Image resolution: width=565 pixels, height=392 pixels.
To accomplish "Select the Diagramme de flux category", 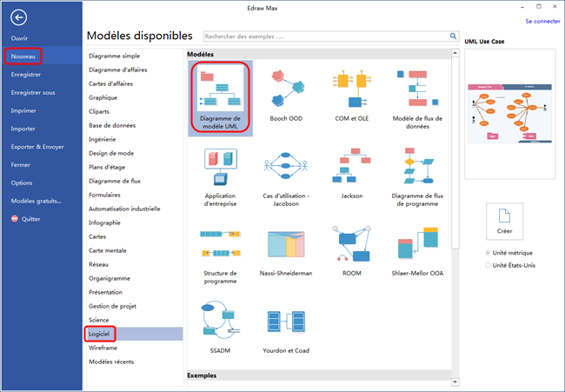I will (x=115, y=181).
